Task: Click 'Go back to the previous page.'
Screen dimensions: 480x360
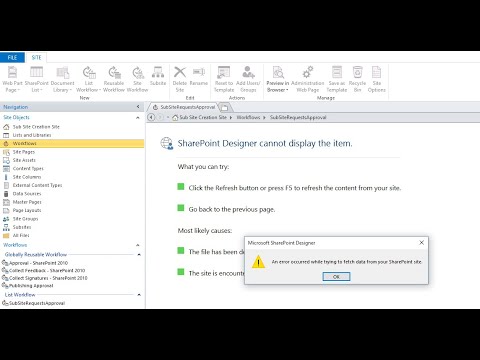Action: coord(232,209)
